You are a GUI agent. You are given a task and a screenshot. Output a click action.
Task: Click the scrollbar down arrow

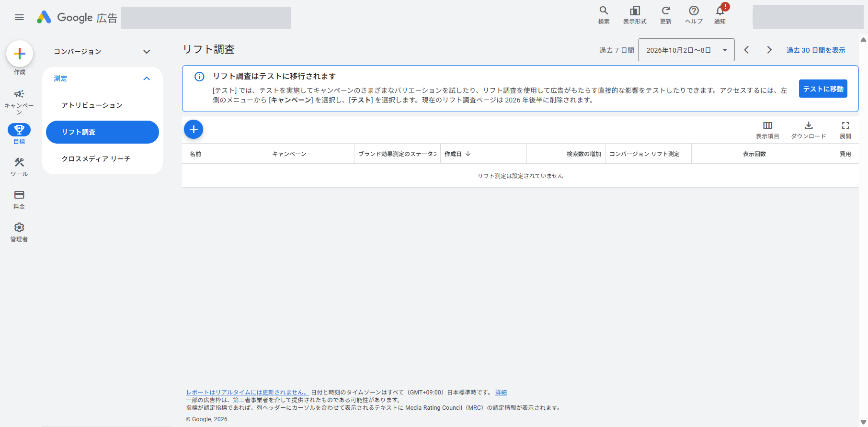[863, 422]
